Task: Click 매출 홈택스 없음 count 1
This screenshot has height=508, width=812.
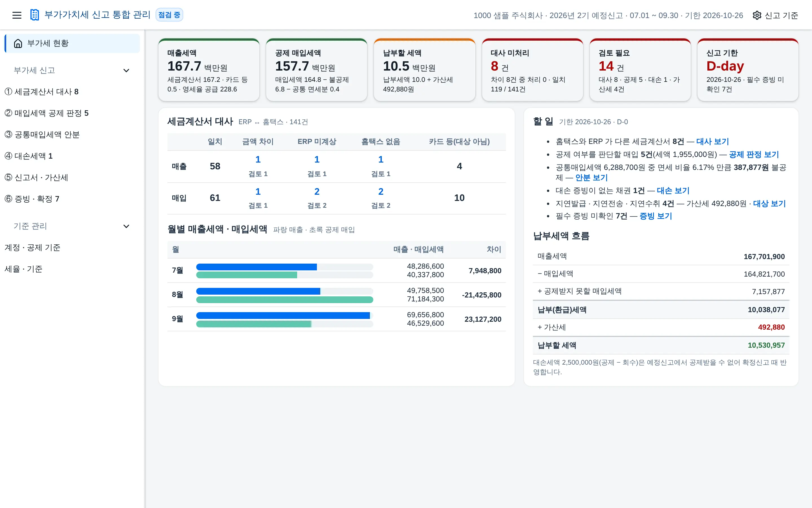Action: point(381,159)
